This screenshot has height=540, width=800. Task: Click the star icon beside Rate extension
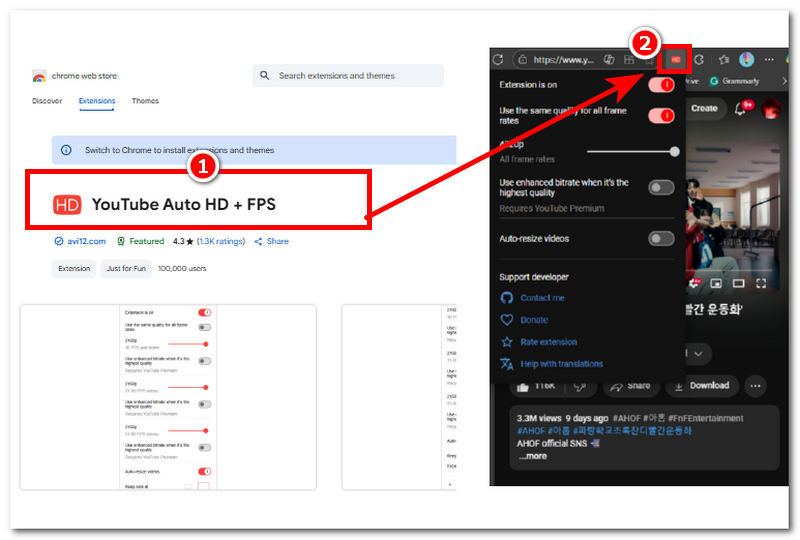tap(507, 341)
